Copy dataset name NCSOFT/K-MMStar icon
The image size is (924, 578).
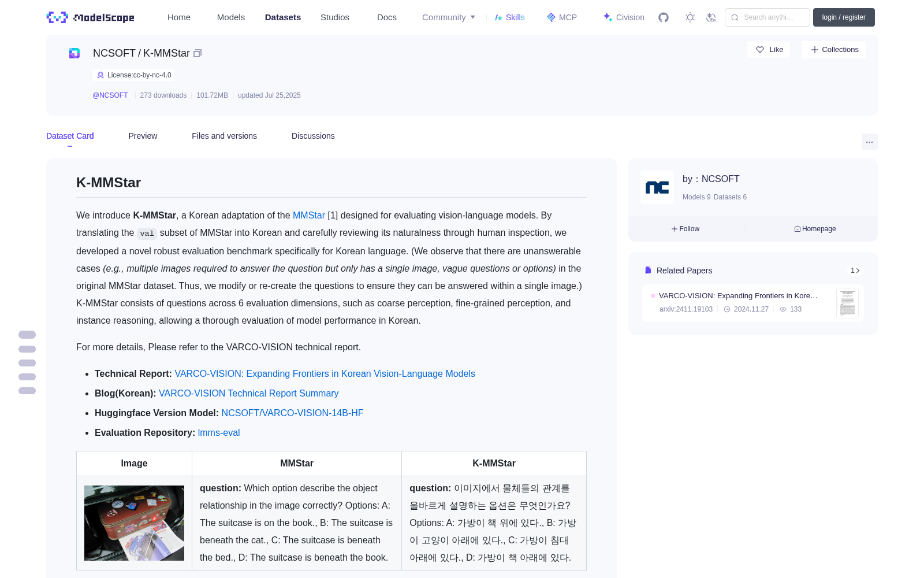click(x=198, y=53)
